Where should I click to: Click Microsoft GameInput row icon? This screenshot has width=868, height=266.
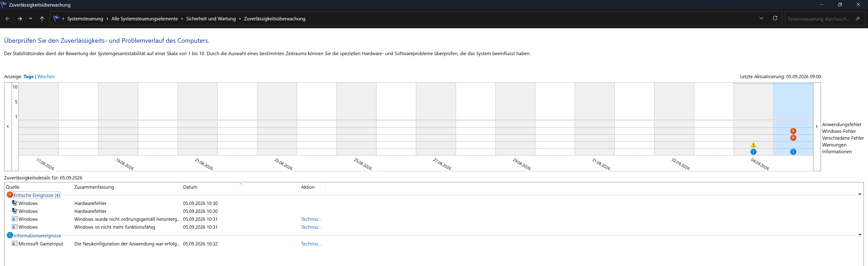pyautogui.click(x=15, y=243)
